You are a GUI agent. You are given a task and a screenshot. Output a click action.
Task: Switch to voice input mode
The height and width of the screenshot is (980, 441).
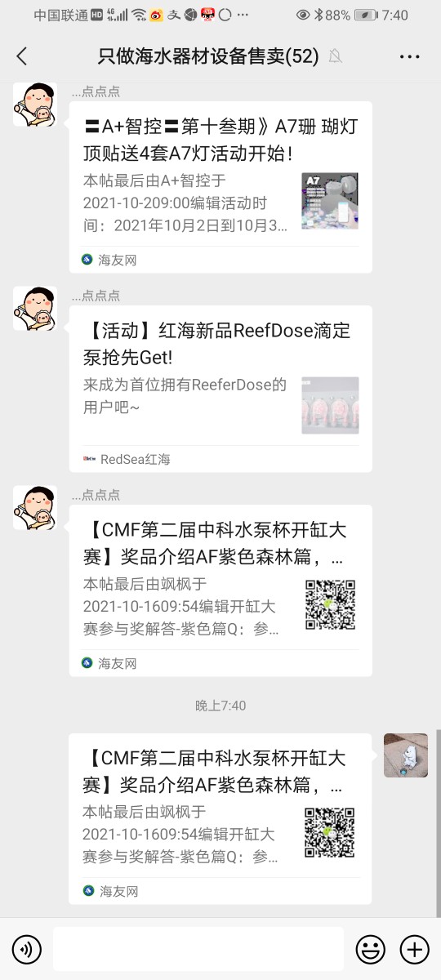[x=27, y=949]
